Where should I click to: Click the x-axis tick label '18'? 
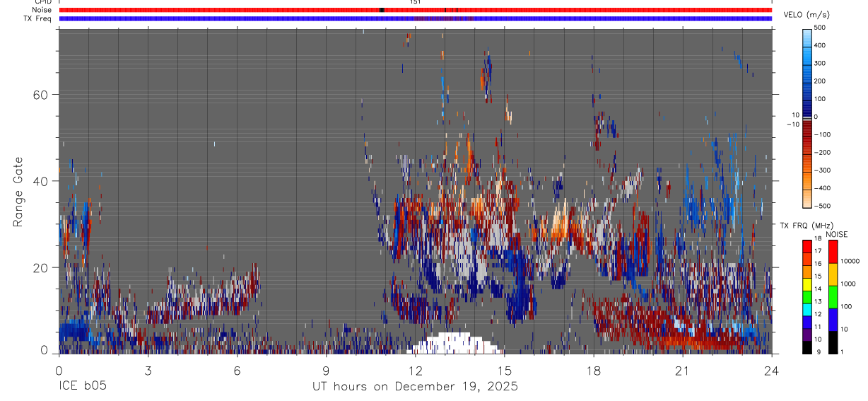tap(593, 370)
